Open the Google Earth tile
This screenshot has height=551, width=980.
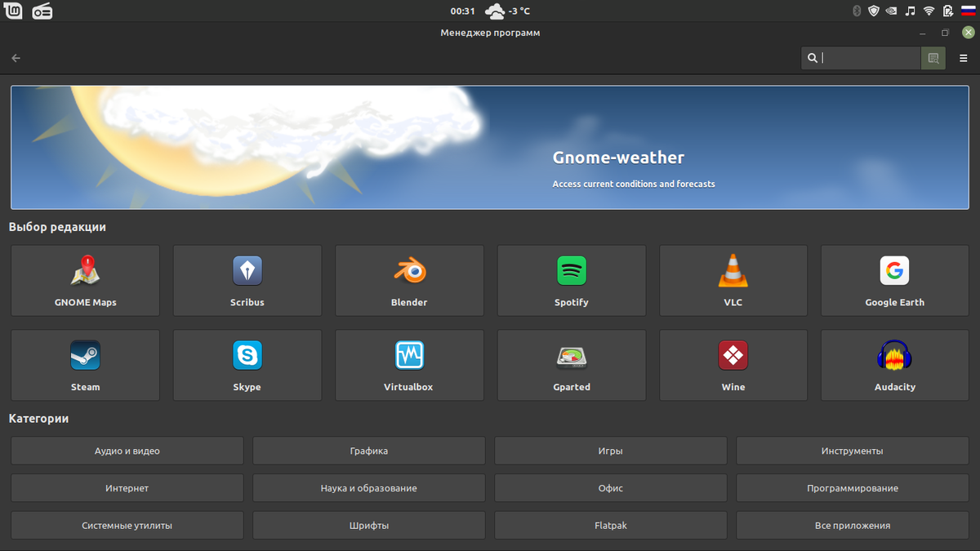click(x=894, y=280)
